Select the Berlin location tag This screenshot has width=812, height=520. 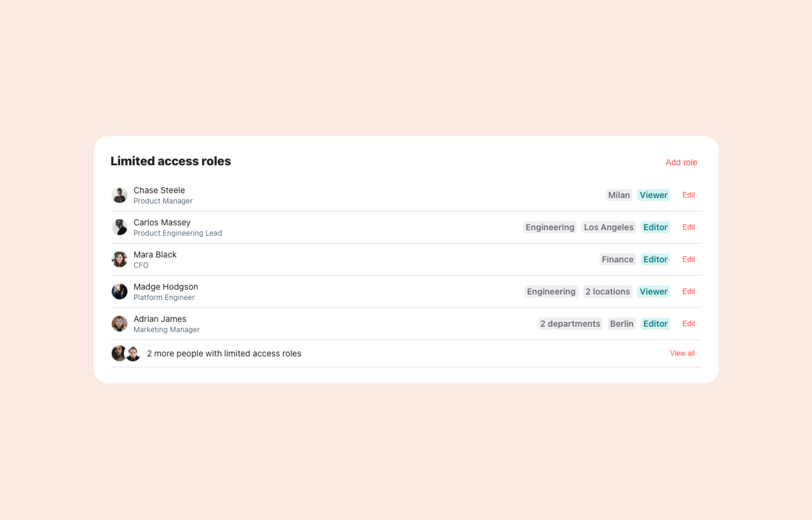pyautogui.click(x=621, y=324)
